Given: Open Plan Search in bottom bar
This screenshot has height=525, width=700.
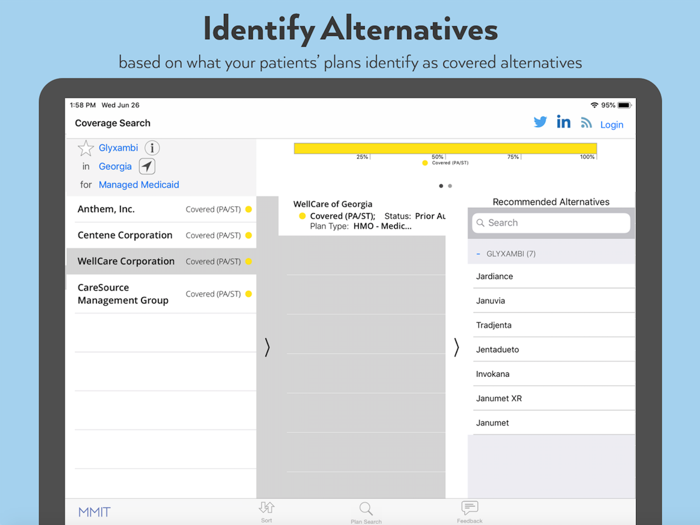Looking at the screenshot, I should tap(366, 511).
